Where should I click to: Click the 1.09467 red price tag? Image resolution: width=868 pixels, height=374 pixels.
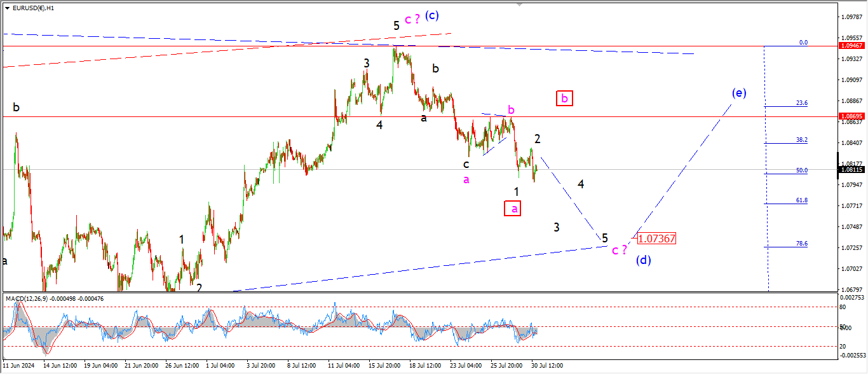(851, 46)
